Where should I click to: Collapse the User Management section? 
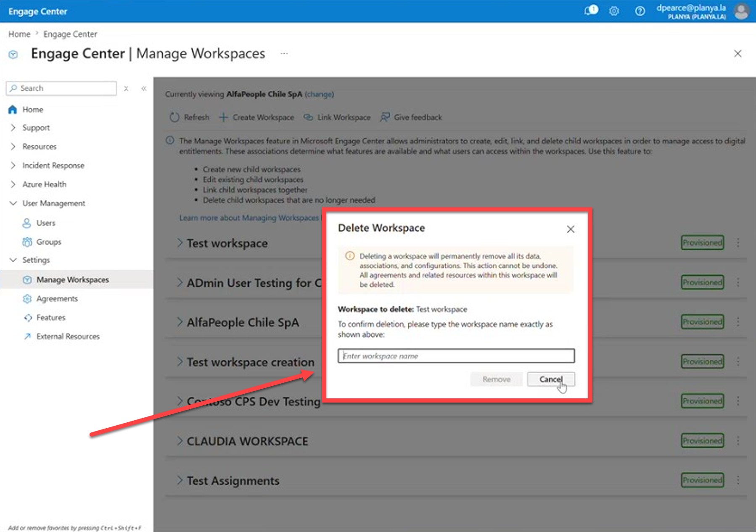[x=13, y=203]
